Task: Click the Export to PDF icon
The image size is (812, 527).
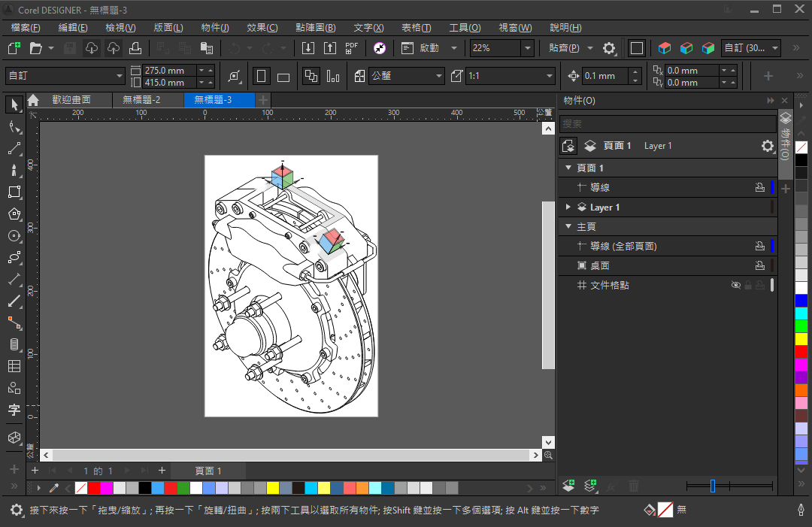Action: (351, 48)
